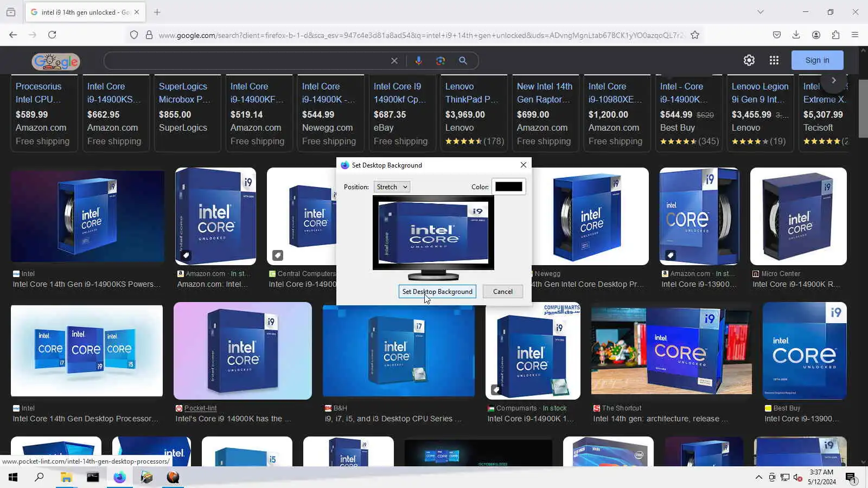This screenshot has height=488, width=868.
Task: Open the terminal from taskbar
Action: [x=93, y=477]
